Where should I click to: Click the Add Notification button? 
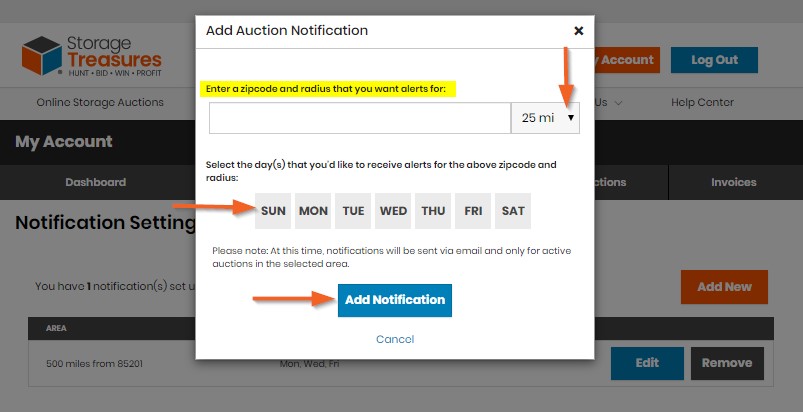click(x=395, y=300)
